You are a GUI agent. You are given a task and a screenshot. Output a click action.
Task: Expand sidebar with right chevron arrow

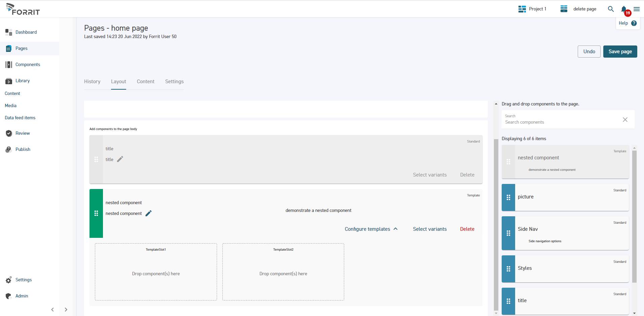(66, 310)
